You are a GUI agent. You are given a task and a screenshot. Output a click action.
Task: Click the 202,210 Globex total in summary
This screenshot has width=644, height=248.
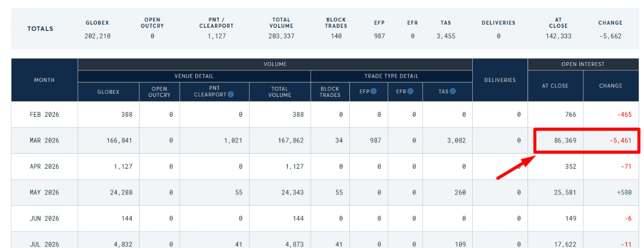tap(97, 36)
